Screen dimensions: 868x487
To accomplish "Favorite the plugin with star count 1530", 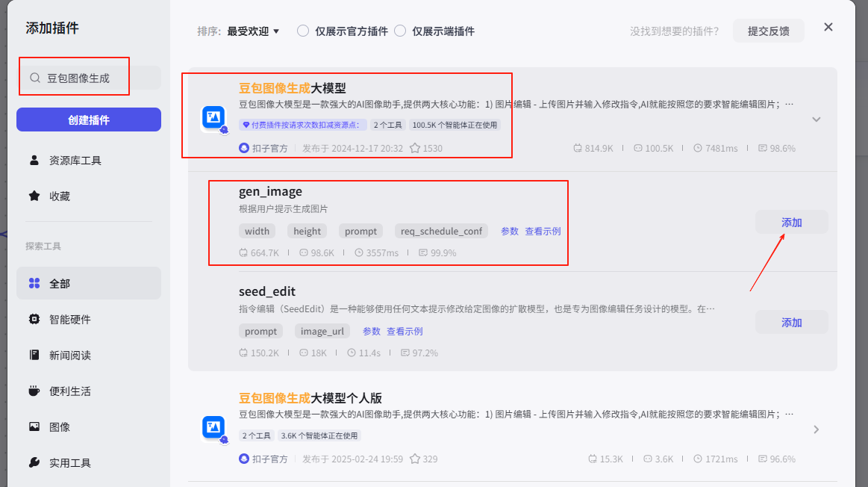I will tap(415, 148).
